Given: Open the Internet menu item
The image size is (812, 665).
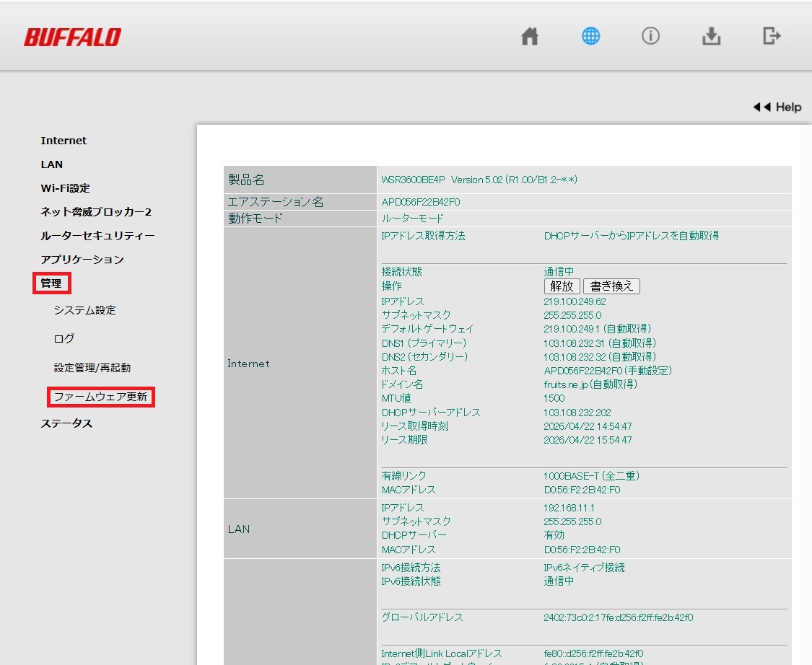Looking at the screenshot, I should (64, 141).
